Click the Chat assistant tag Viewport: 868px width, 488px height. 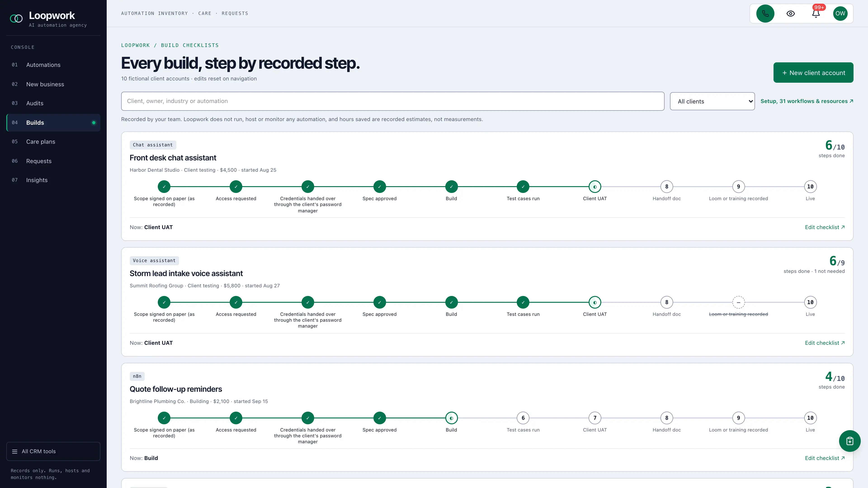[153, 145]
